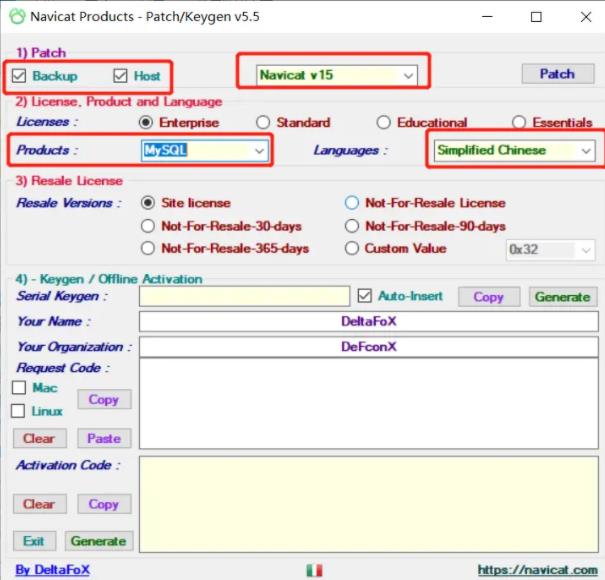Select Not-For-Resale License option
Screen dimensions: 605x580
tap(352, 203)
